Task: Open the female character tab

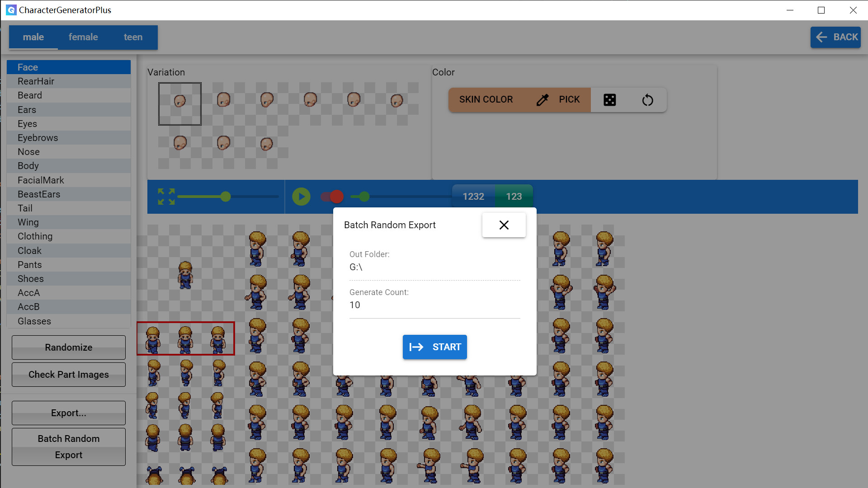Action: (83, 37)
